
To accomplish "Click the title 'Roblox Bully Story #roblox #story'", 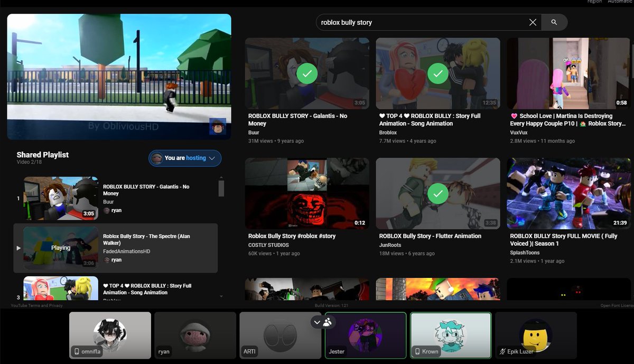I will 292,236.
